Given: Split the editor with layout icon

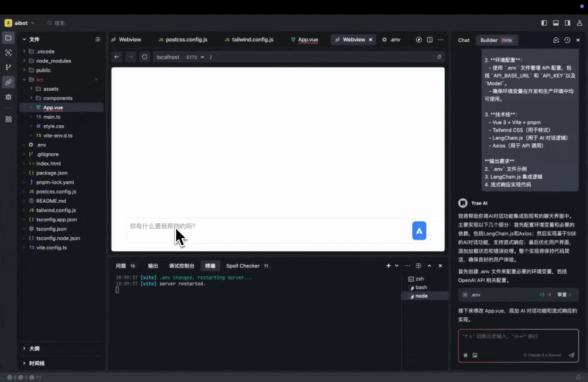Looking at the screenshot, I should (x=430, y=40).
